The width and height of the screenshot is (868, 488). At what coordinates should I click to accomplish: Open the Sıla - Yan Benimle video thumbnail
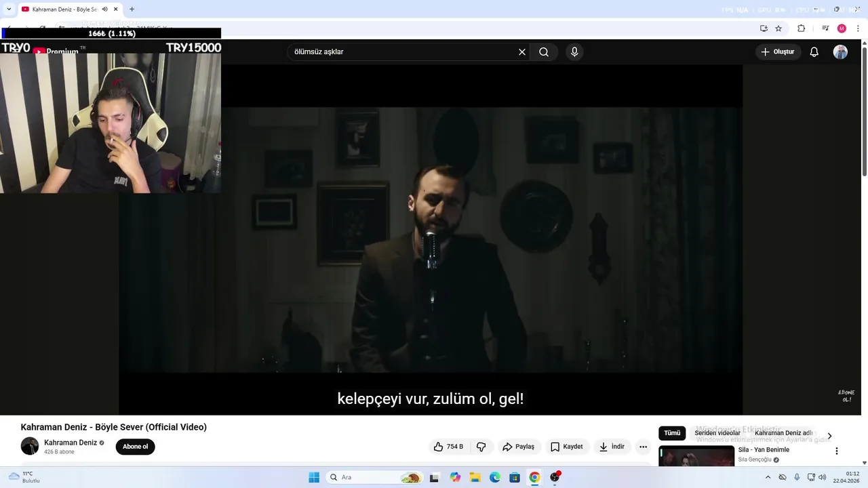696,456
